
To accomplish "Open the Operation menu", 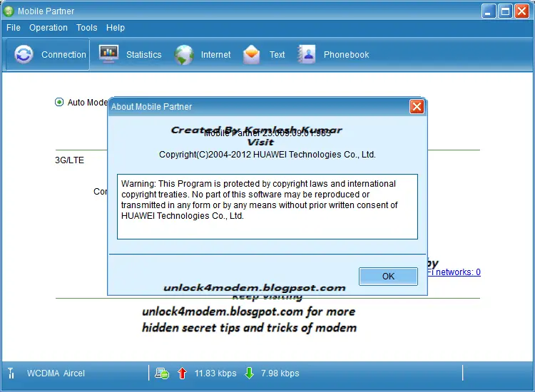I will tap(49, 28).
